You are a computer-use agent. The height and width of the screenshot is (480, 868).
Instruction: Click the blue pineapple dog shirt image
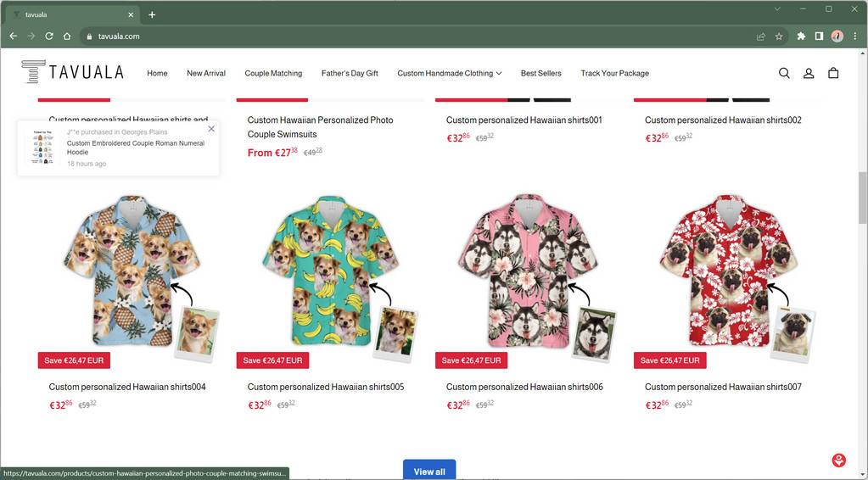click(x=132, y=271)
